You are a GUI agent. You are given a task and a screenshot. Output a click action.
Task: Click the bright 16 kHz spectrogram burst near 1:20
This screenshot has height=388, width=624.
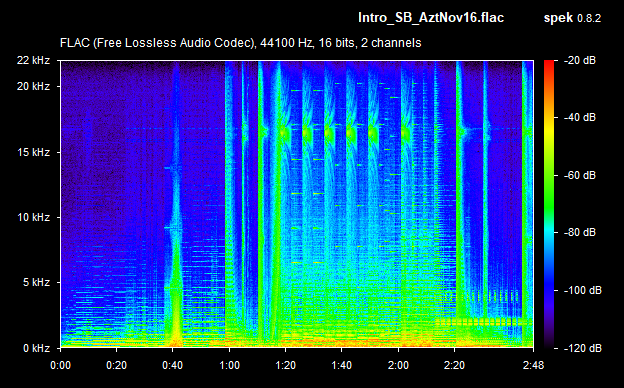(284, 132)
